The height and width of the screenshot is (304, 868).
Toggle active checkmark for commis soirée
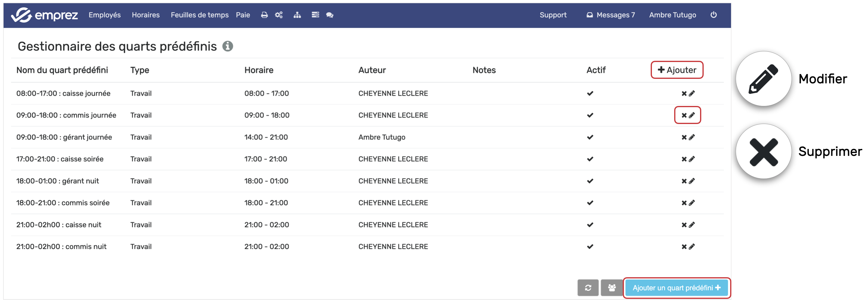click(590, 203)
